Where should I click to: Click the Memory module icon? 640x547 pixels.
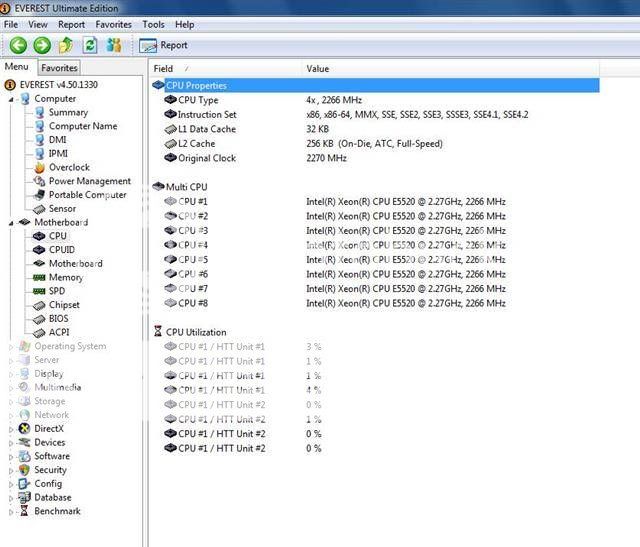(x=39, y=278)
